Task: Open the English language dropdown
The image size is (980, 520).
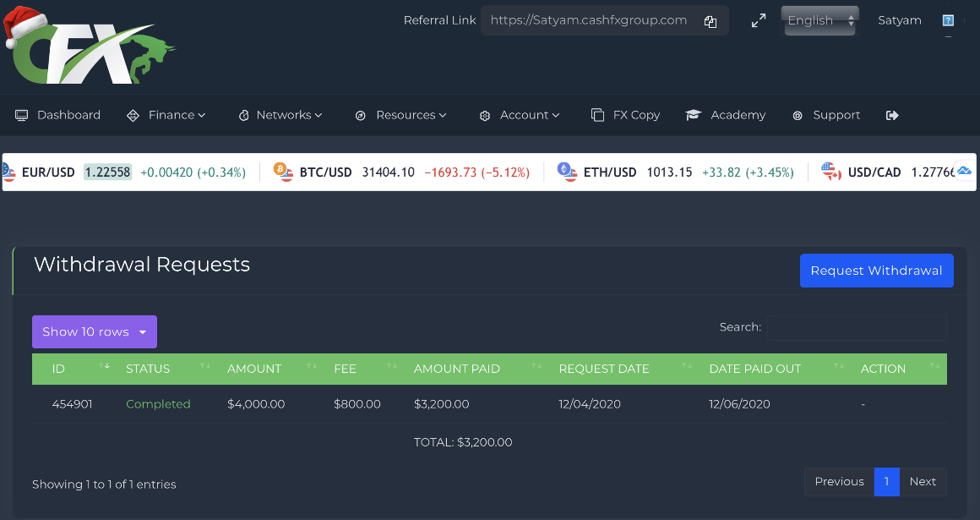Action: tap(819, 21)
